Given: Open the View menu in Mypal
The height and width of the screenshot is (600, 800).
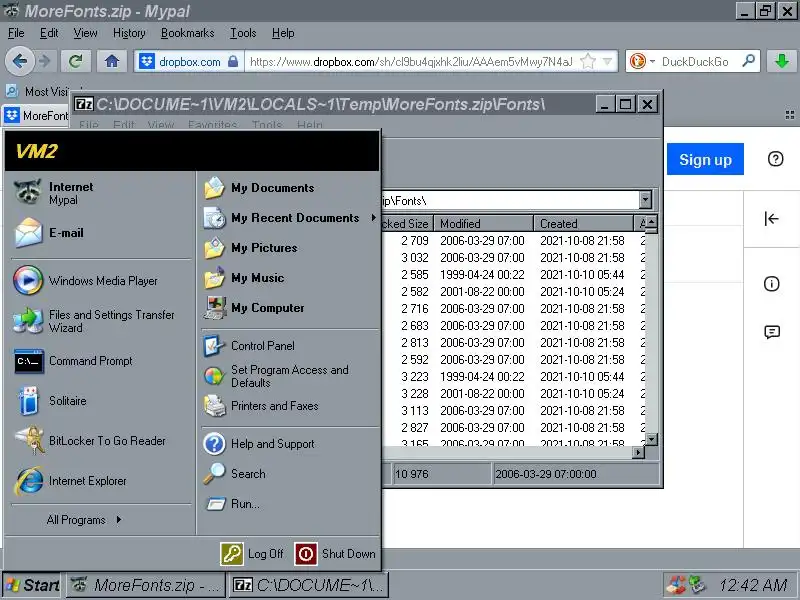Looking at the screenshot, I should point(85,33).
